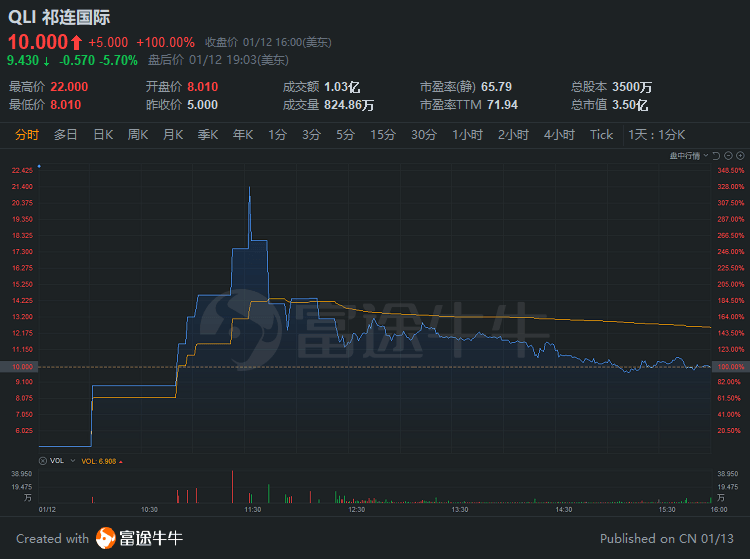Image resolution: width=750 pixels, height=559 pixels.
Task: Open the 1天 : 1分K range selector
Action: tap(656, 135)
